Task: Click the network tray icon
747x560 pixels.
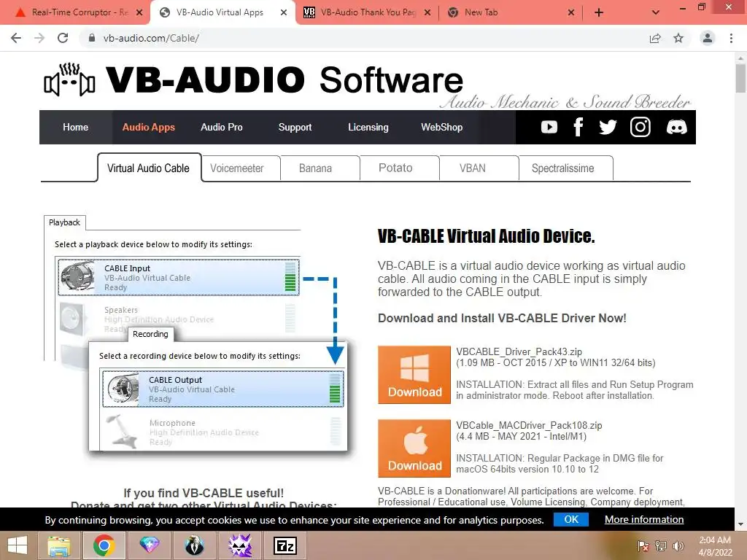Action: 661,546
